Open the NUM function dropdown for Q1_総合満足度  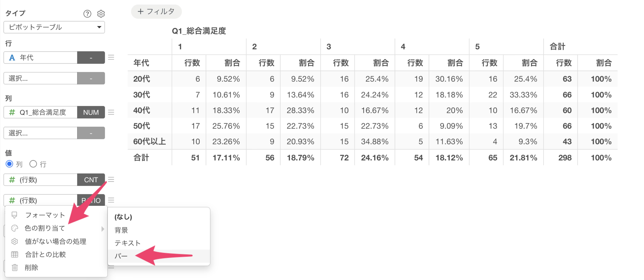tap(91, 112)
